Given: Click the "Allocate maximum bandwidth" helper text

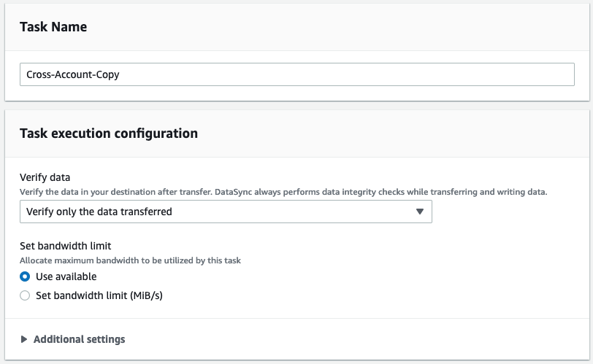Looking at the screenshot, I should [130, 260].
